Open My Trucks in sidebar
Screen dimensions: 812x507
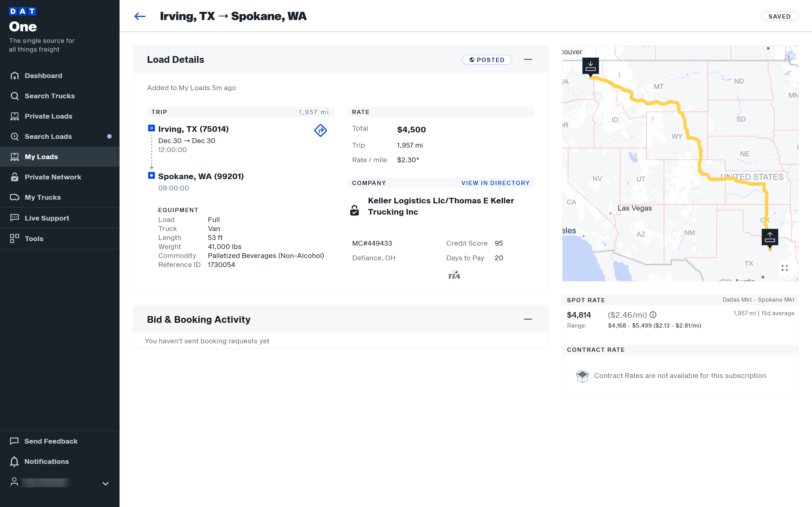coord(43,197)
